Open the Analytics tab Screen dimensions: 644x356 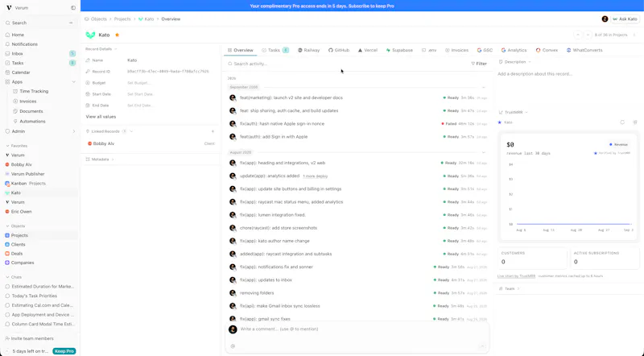click(514, 50)
